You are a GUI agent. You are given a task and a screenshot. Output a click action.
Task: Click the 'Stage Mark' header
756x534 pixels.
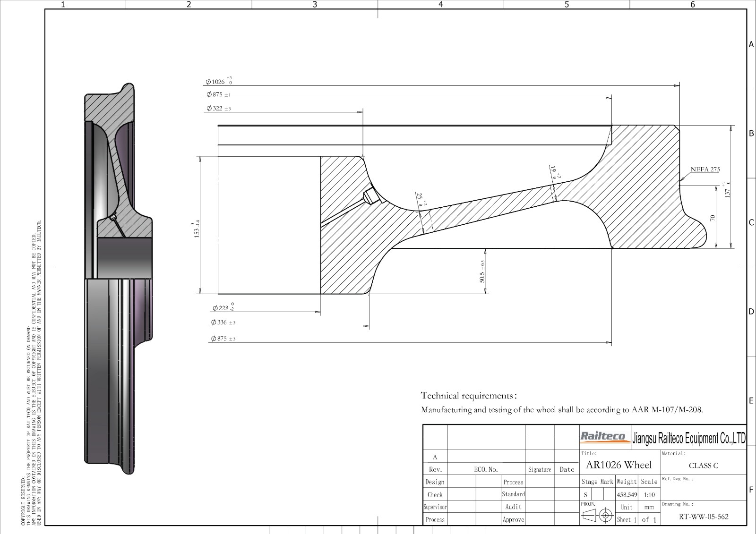(597, 482)
